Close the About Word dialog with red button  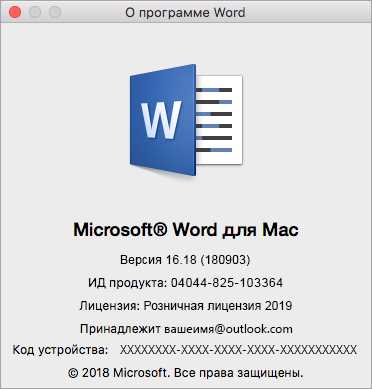pos(15,12)
